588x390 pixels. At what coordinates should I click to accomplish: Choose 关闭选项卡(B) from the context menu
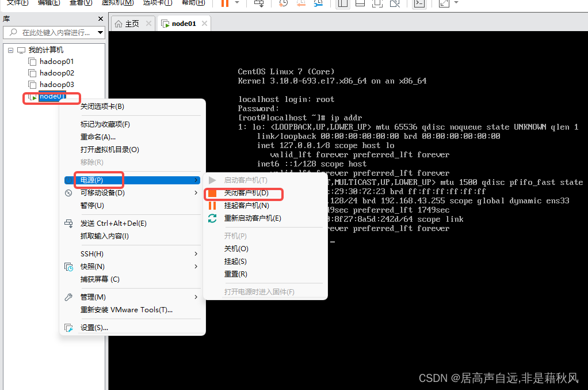pos(102,107)
